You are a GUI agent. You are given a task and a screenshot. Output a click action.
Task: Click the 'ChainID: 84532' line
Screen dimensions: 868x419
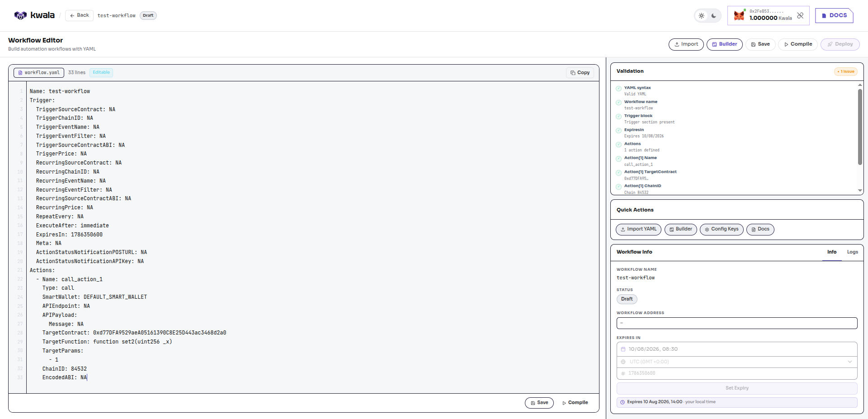pos(65,369)
